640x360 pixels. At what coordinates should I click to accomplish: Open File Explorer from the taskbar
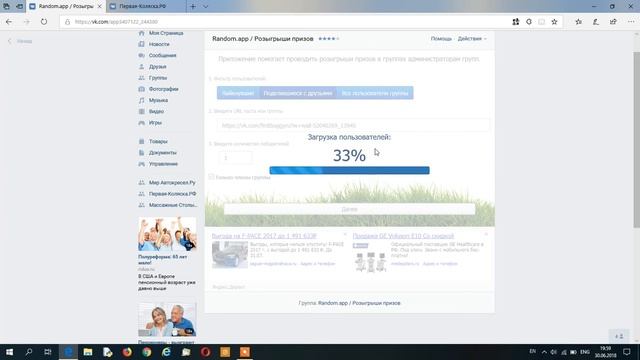[x=88, y=352]
